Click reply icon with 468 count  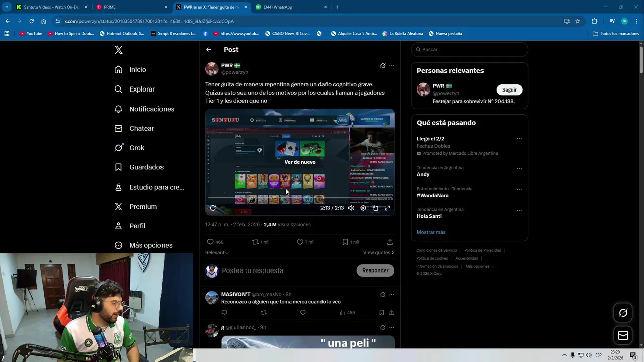tap(215, 242)
